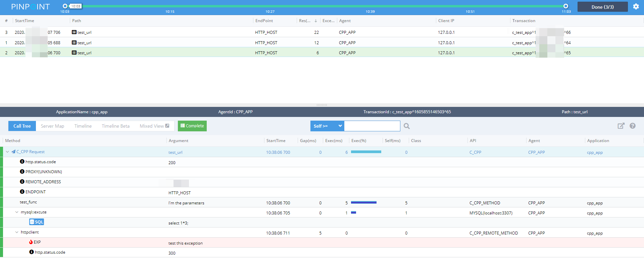Click path icon in row 2
644x258 pixels.
pyautogui.click(x=74, y=53)
